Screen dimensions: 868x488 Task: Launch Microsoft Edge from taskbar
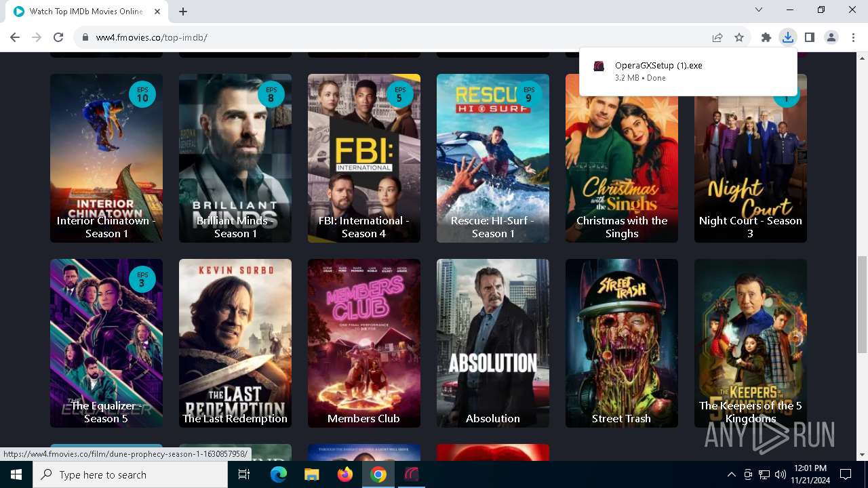click(x=279, y=474)
